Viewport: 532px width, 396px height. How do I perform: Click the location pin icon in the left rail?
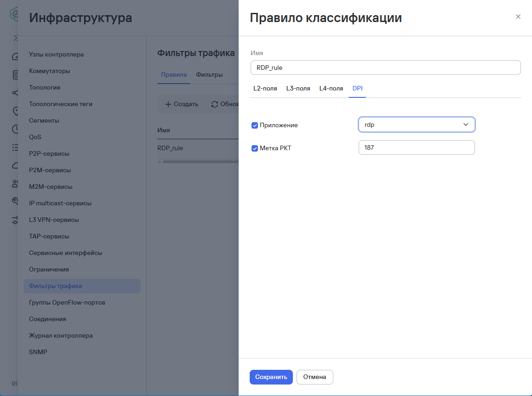[x=15, y=111]
